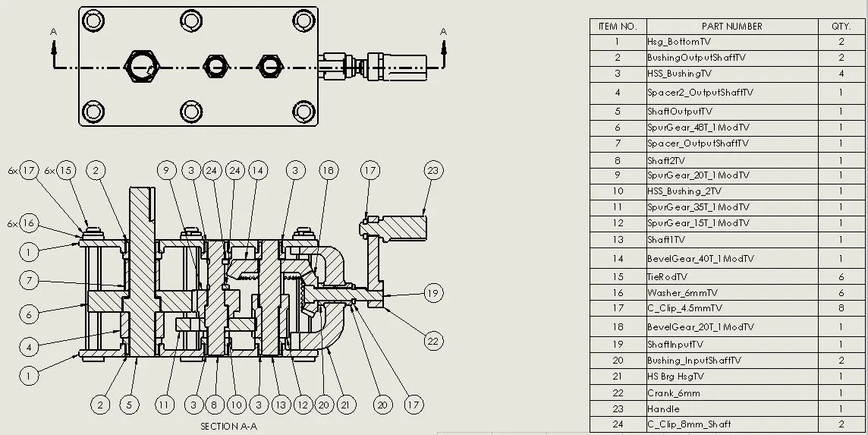This screenshot has height=435, width=868.
Task: Select SpurGear_15T_1ModTV part name
Action: point(732,223)
